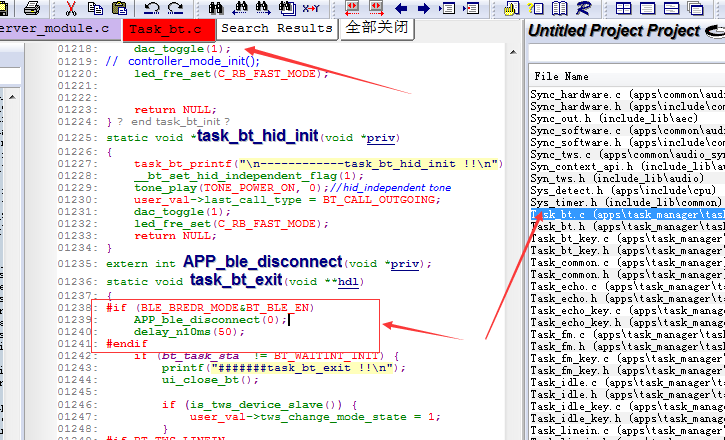This screenshot has width=725, height=440.
Task: Click the Copy icon
Action: pyautogui.click(x=95, y=7)
